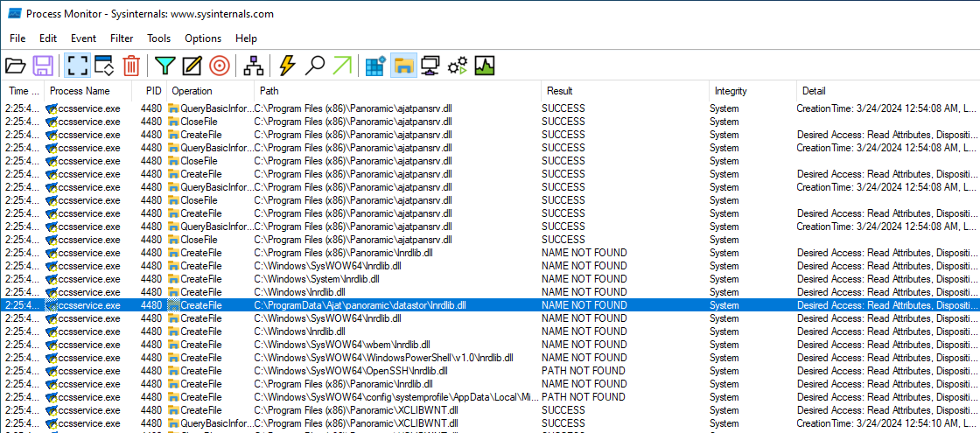Select the systemprofile\AppData\Local path row
Screen dimensions: 980x433
[x=490, y=397]
